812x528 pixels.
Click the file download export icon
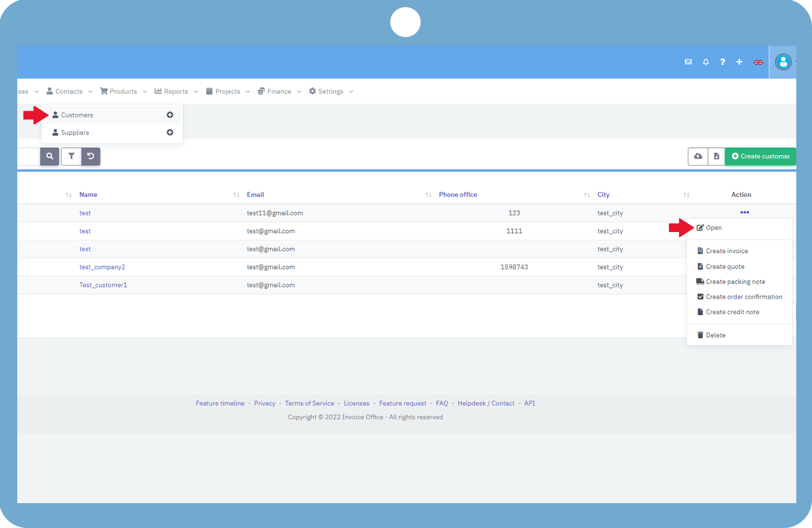tap(717, 156)
